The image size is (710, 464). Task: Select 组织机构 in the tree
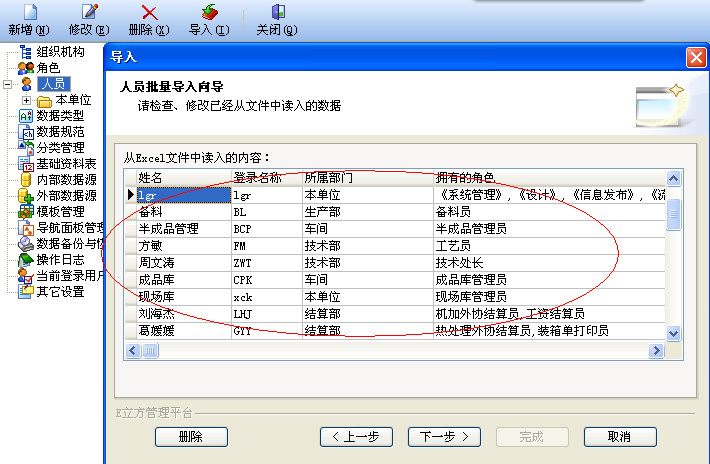tap(60, 52)
